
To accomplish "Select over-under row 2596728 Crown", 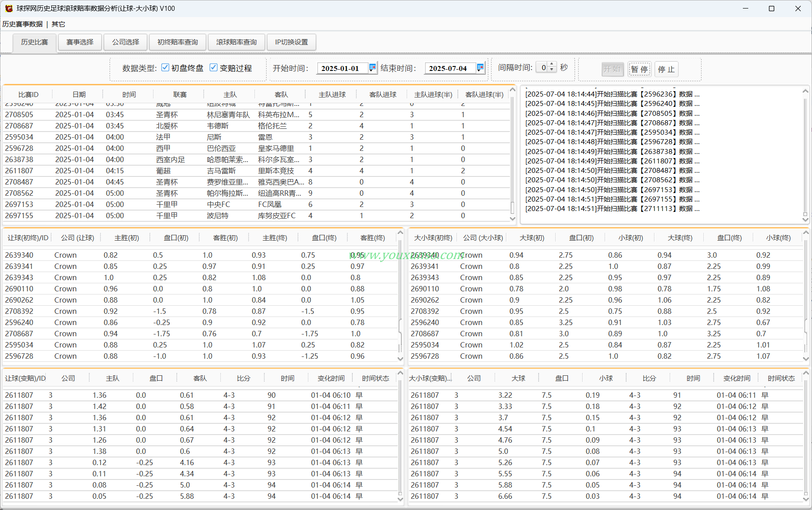I will (606, 356).
